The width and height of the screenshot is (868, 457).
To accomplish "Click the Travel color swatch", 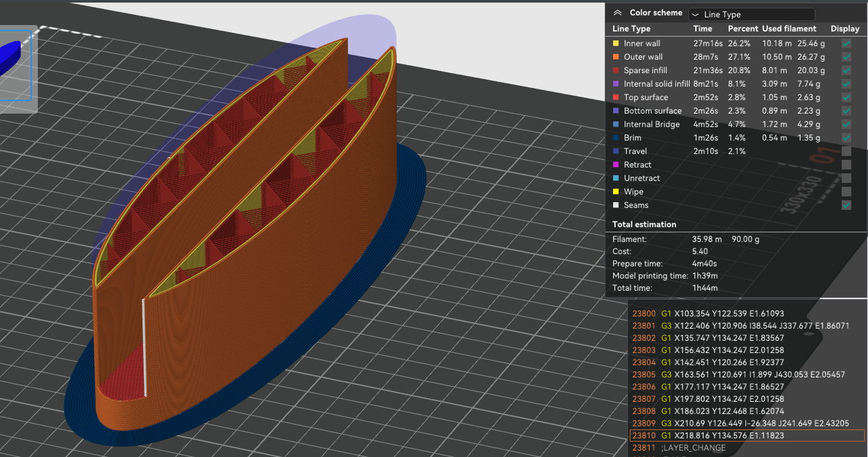I will pos(616,151).
